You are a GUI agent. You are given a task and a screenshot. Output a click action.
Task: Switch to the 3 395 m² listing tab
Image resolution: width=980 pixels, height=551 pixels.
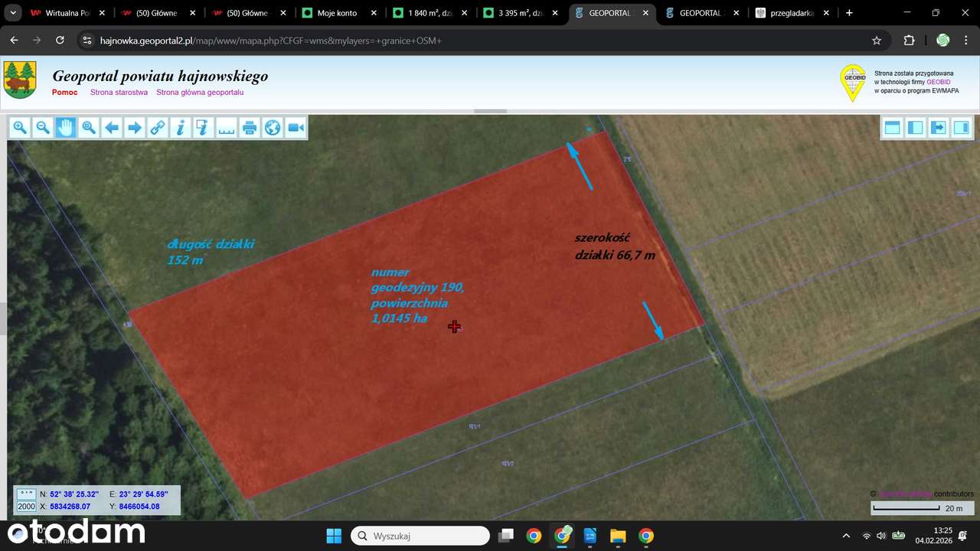click(520, 13)
